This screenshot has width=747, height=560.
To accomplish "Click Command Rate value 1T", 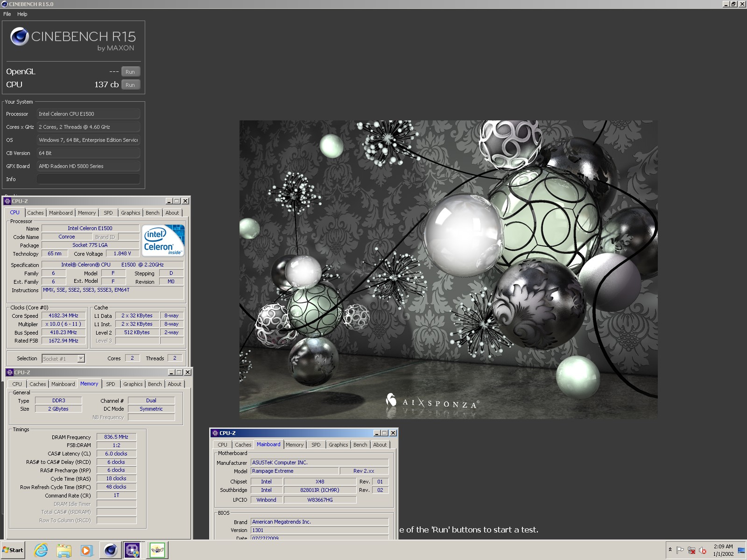I will pyautogui.click(x=116, y=495).
